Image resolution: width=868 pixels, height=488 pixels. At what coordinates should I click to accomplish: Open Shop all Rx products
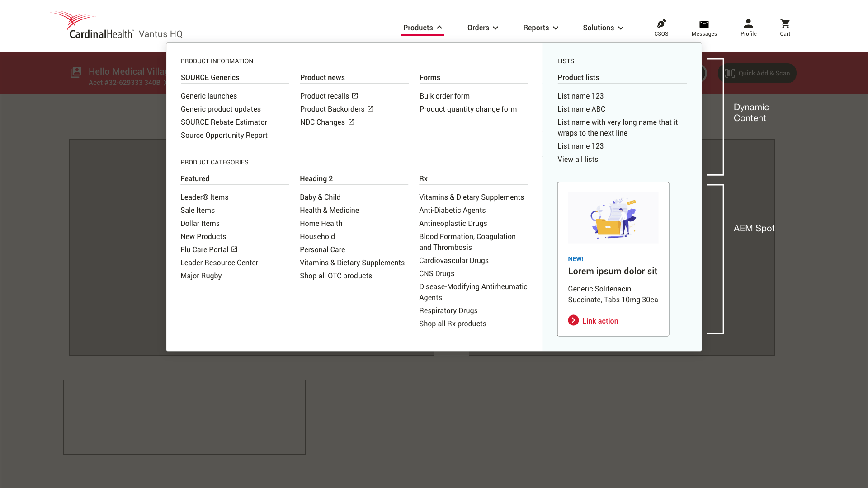(453, 324)
